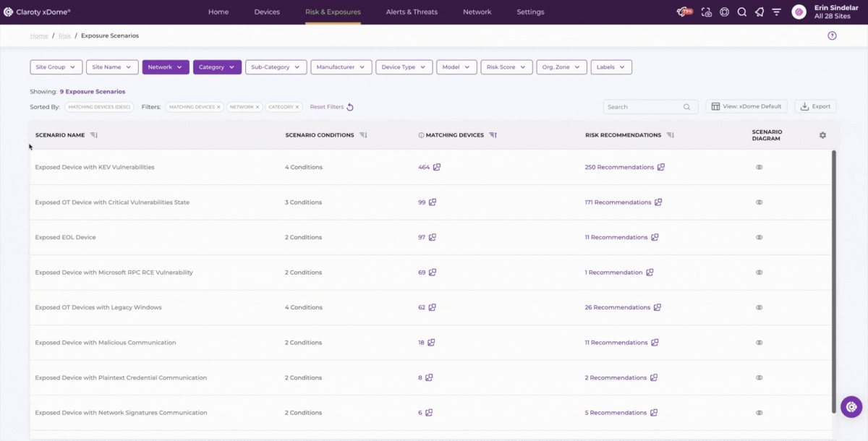868x441 pixels.
Task: Switch to the Alerts & Threats tab
Action: click(x=412, y=12)
